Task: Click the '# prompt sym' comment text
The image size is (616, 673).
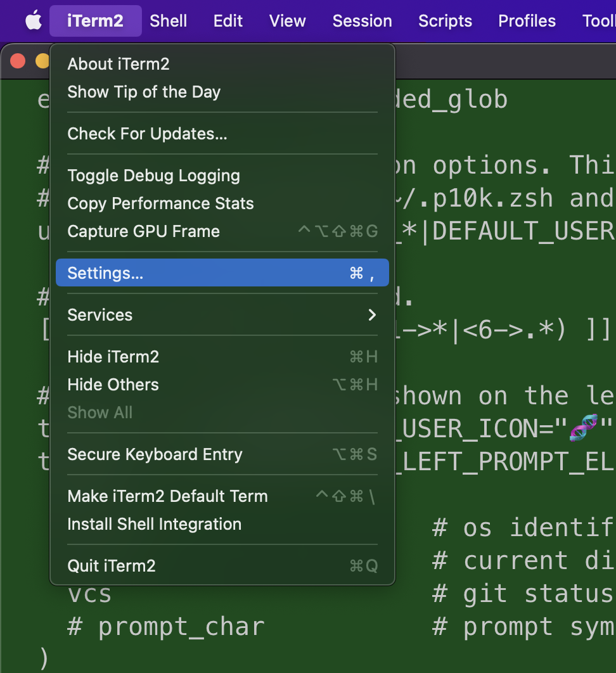Action: pos(523,627)
